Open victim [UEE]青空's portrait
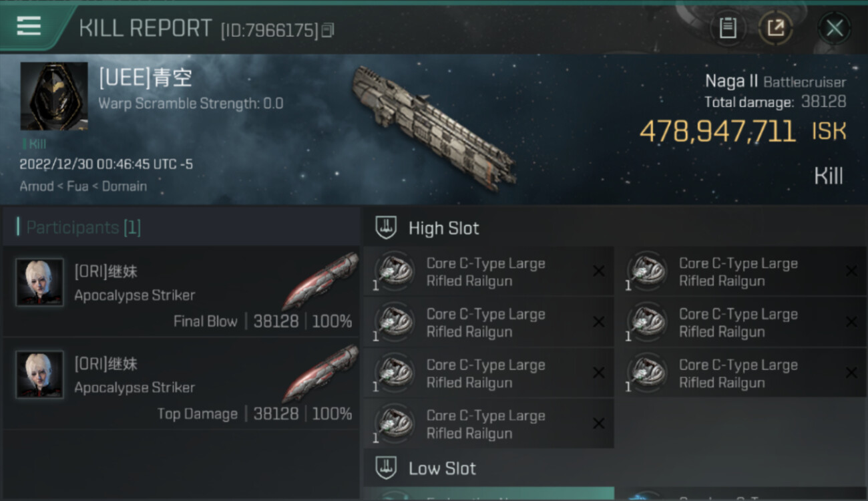Image resolution: width=868 pixels, height=501 pixels. pyautogui.click(x=54, y=96)
